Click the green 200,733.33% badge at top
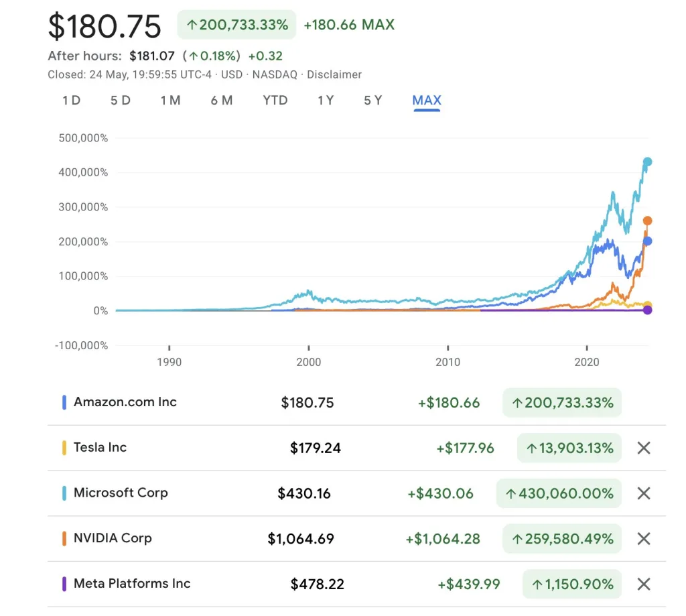Viewport: 686px width, 616px height. [x=236, y=25]
